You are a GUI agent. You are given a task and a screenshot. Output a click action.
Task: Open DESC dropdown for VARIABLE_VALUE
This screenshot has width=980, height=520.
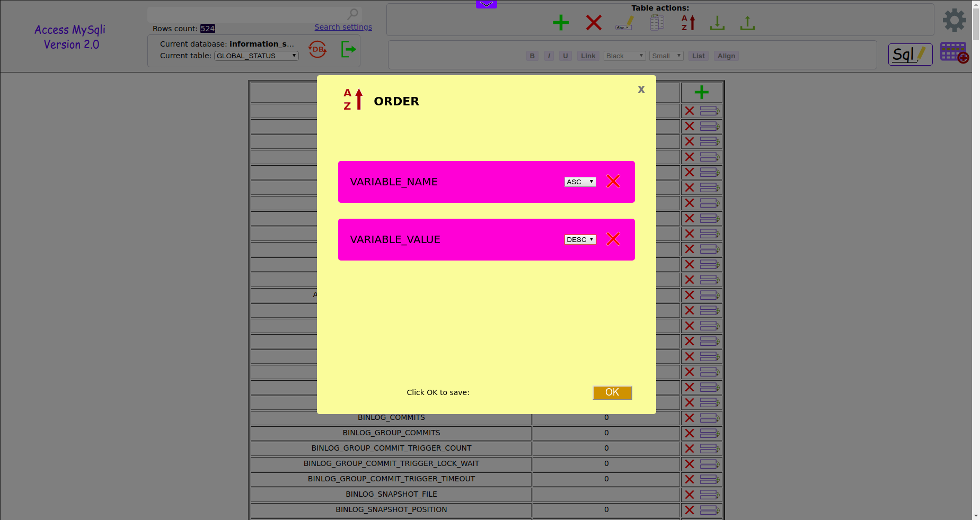(580, 239)
